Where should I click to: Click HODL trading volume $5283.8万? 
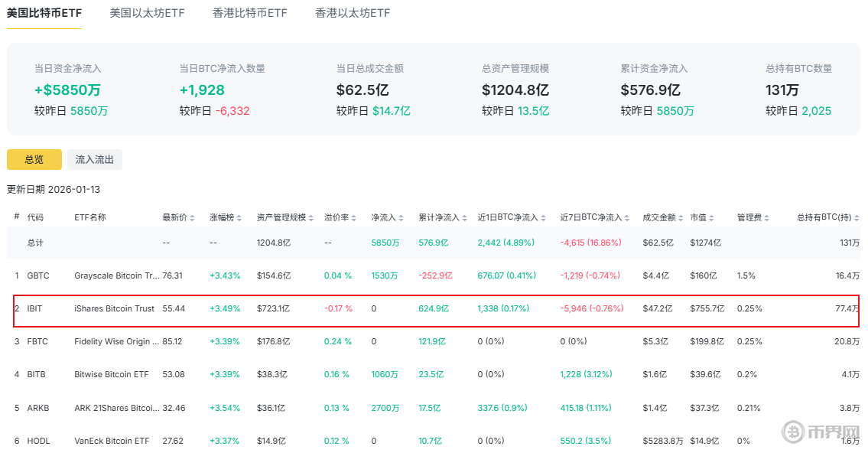(663, 441)
